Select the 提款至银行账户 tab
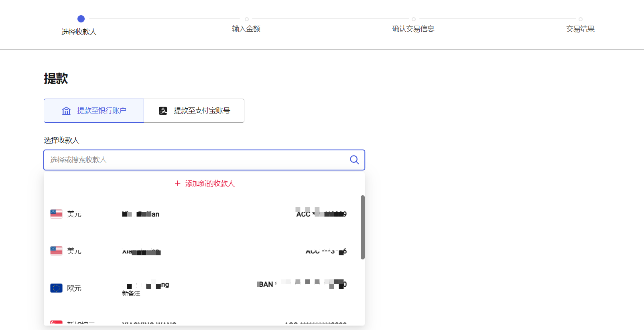Image resolution: width=644 pixels, height=330 pixels. [x=94, y=111]
